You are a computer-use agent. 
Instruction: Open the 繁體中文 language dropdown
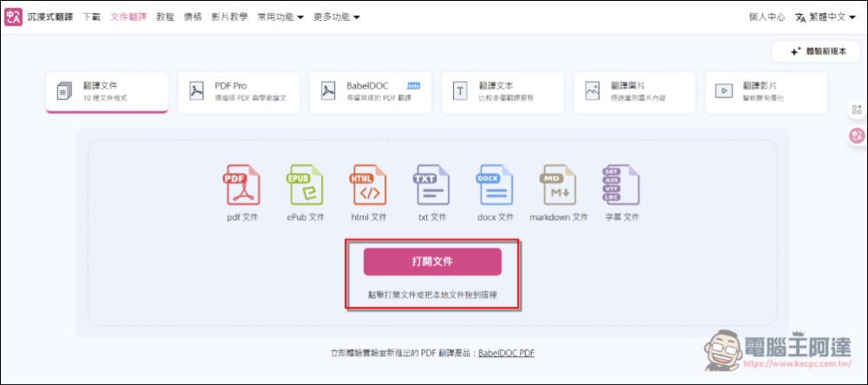(x=832, y=17)
